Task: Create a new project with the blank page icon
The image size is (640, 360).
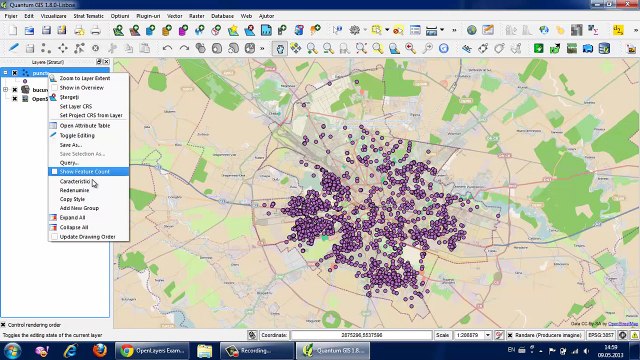Action: click(13, 30)
